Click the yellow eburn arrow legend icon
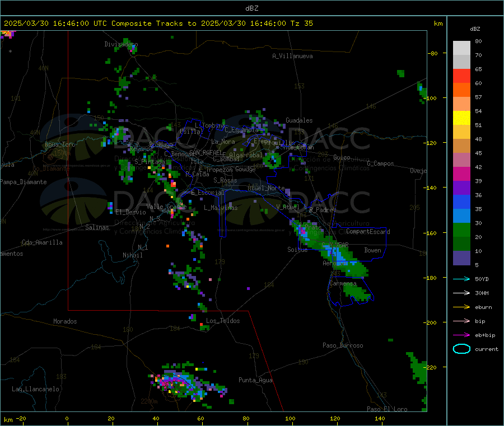 [461, 307]
